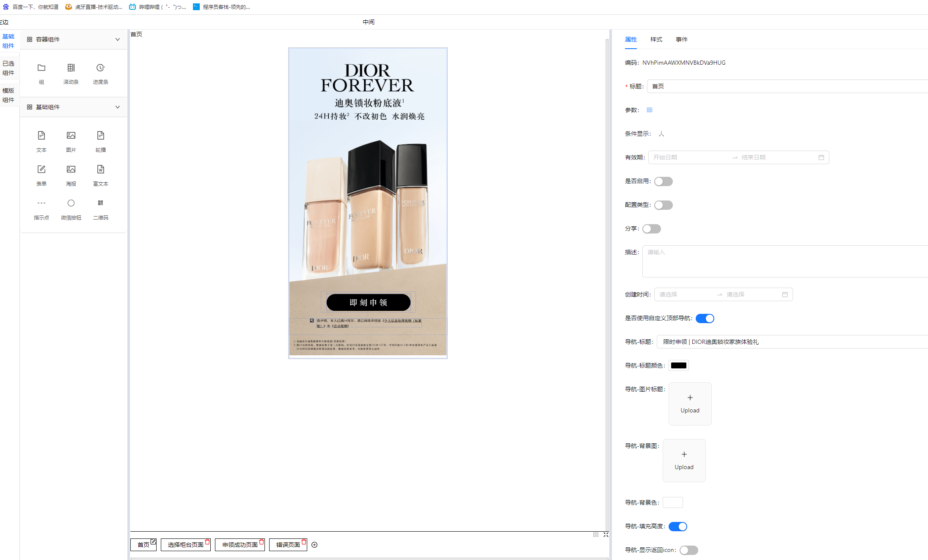Viewport: 928px width, 560px height.
Task: Click the 导航-标题 input field
Action: 792,342
